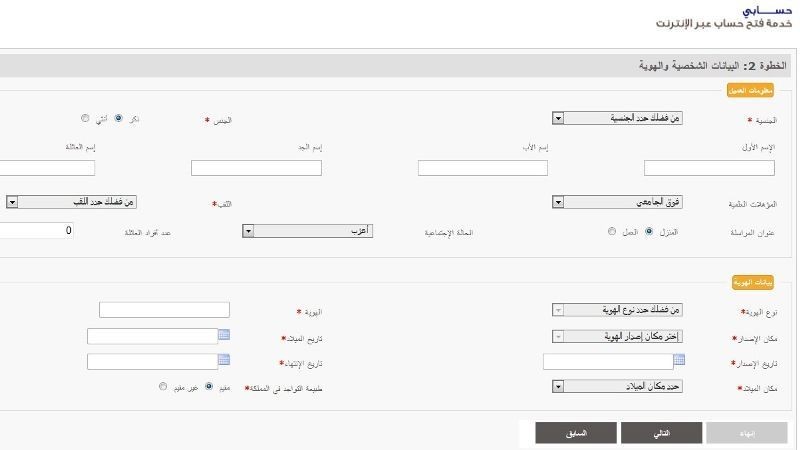Select resident (مقيم) radio option
Image resolution: width=800 pixels, height=450 pixels.
[x=209, y=386]
